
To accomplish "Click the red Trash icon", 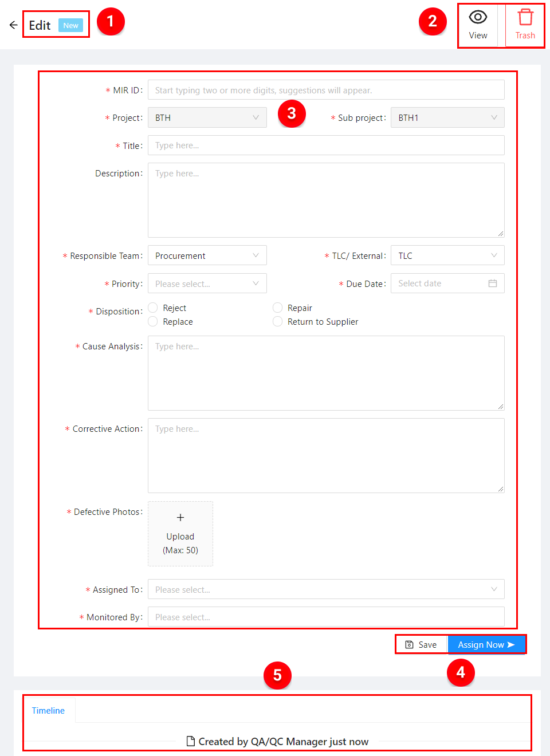I will 525,18.
